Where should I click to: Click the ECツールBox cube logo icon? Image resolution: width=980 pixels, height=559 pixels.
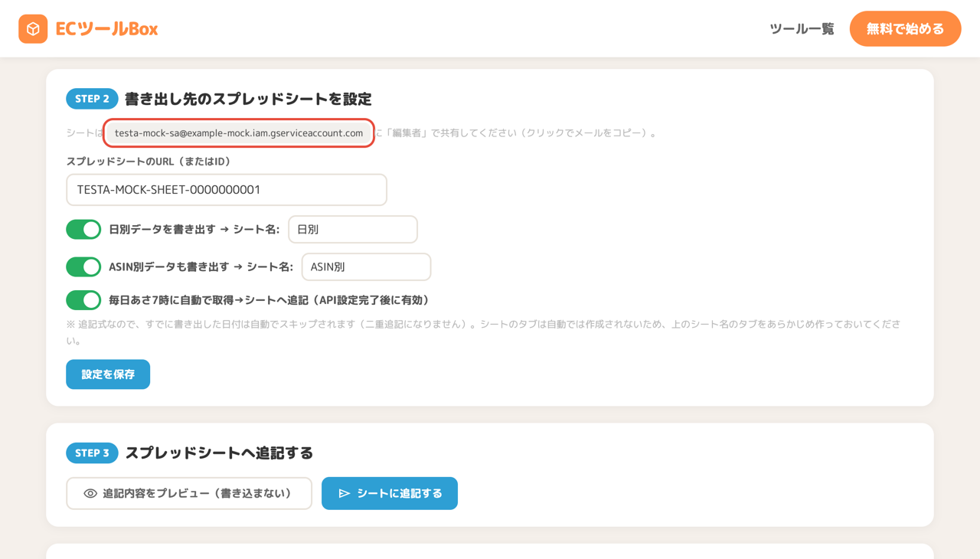(33, 29)
